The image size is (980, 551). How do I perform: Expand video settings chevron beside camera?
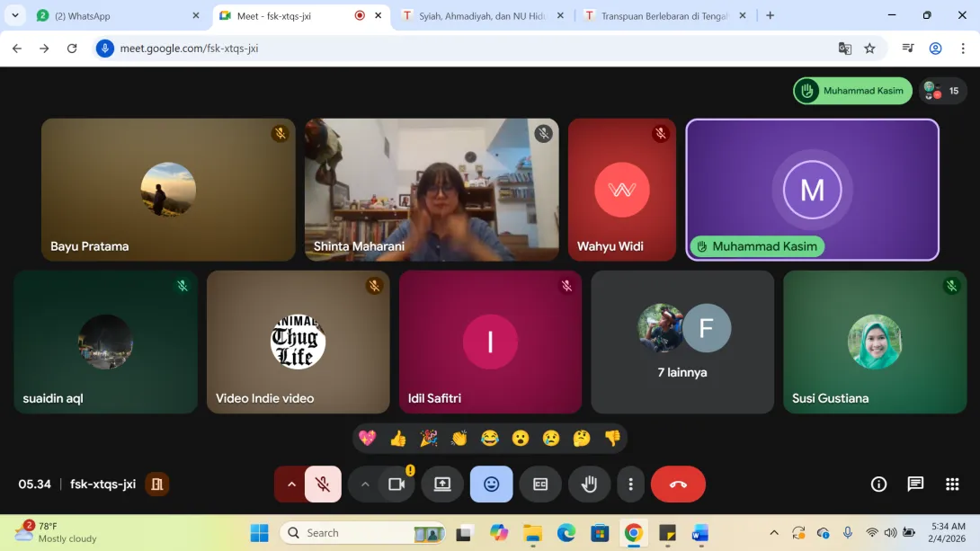[x=365, y=484]
